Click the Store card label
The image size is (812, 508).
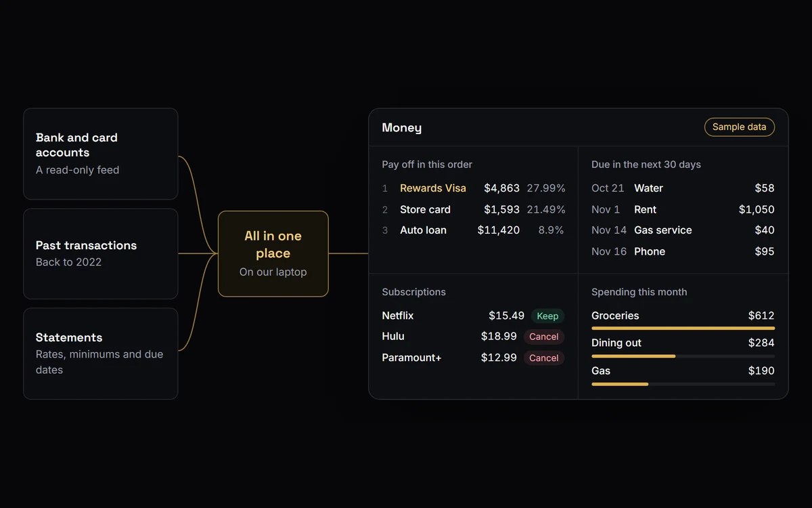click(x=425, y=209)
